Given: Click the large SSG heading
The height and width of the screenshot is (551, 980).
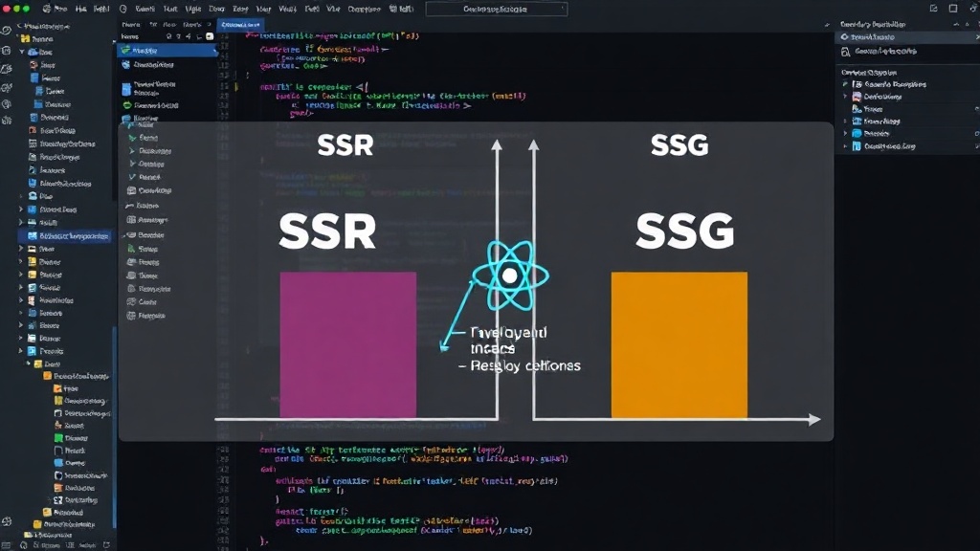Looking at the screenshot, I should (x=685, y=231).
